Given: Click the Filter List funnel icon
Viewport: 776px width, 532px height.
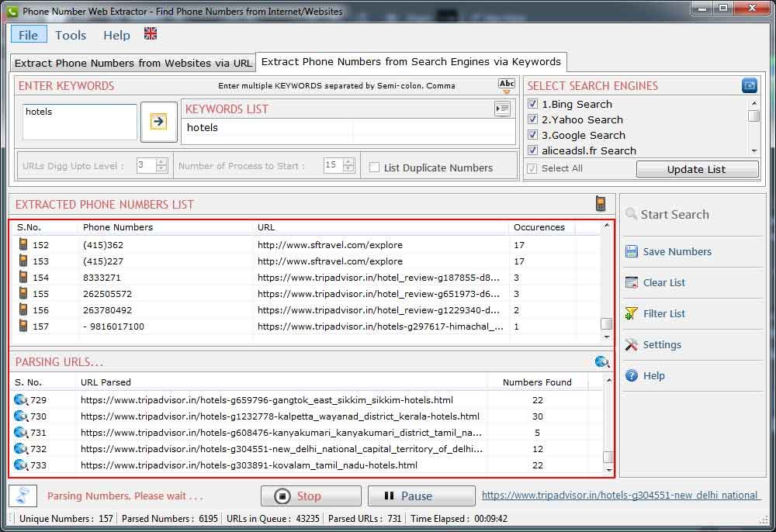Looking at the screenshot, I should tap(632, 313).
